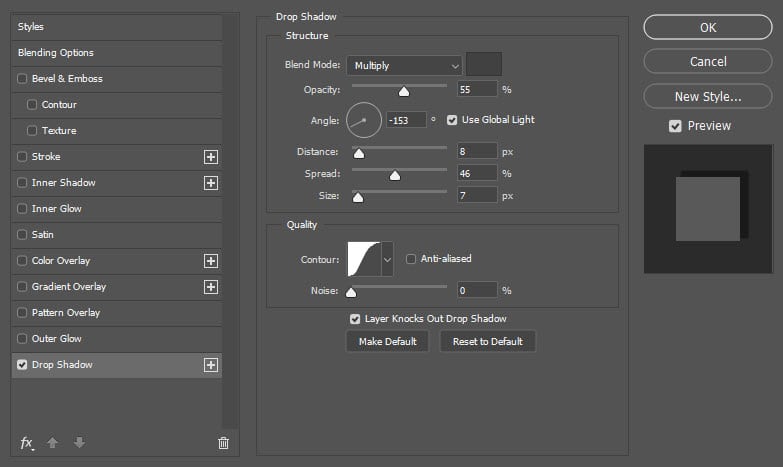Disable the Use Global Light checkbox
Viewport: 783px width, 467px height.
click(x=452, y=120)
